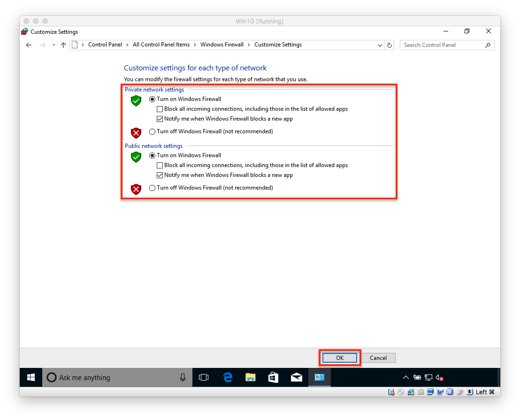Click the forward navigation arrow
The image size is (520, 420).
(42, 45)
